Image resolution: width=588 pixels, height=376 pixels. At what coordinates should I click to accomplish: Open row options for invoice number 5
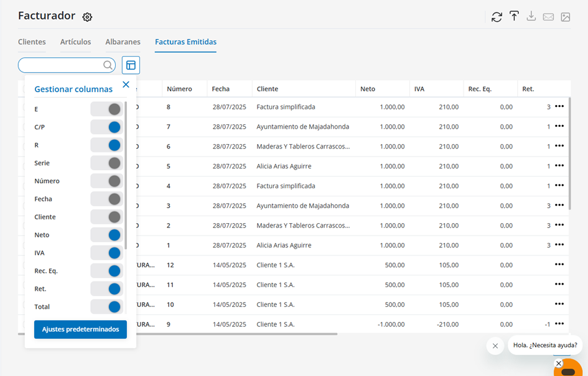pos(559,166)
